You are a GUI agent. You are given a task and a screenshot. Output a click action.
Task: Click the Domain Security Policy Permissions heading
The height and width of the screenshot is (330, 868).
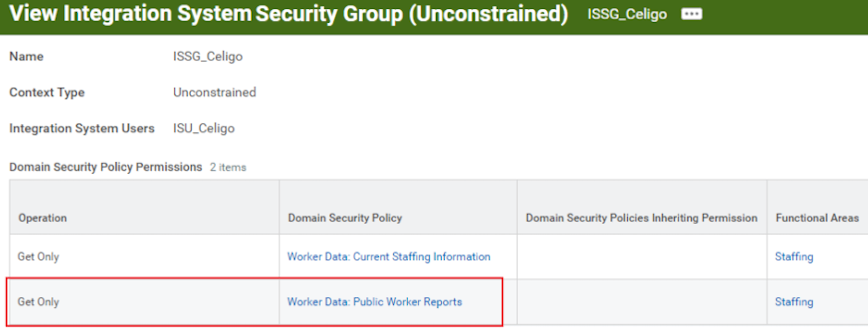pos(106,167)
